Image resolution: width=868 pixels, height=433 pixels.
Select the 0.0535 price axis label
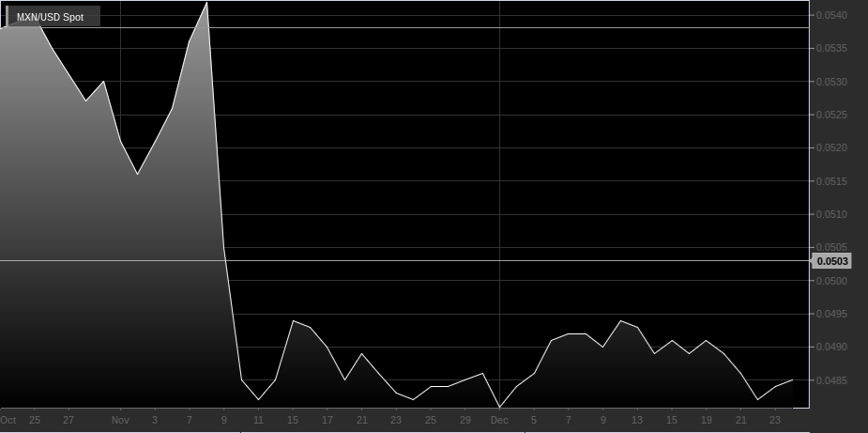tap(832, 49)
